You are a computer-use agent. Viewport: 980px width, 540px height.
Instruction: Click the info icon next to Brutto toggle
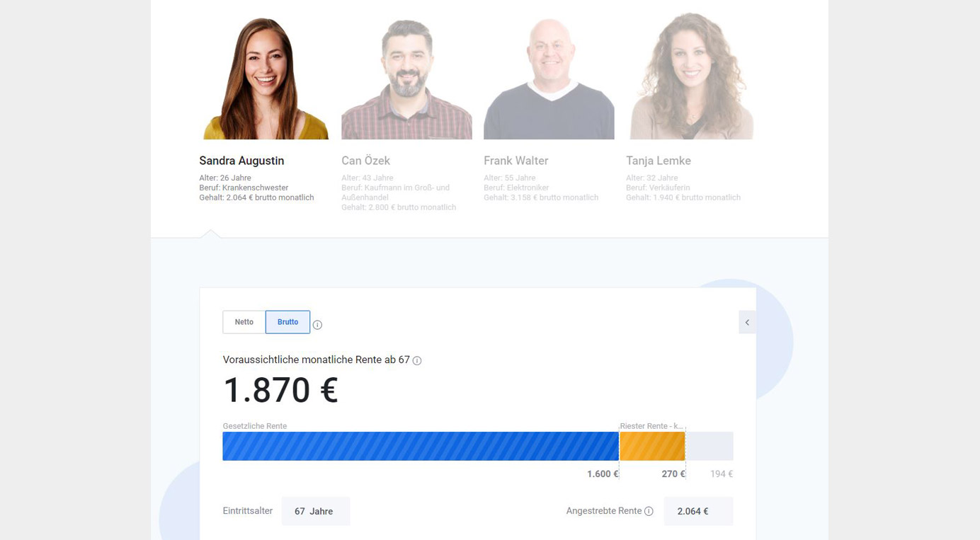[317, 325]
